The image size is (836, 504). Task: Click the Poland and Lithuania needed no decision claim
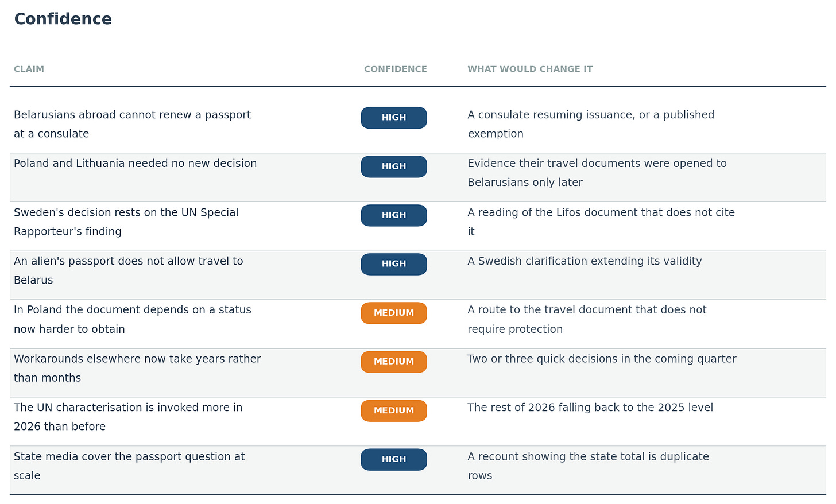pos(136,164)
